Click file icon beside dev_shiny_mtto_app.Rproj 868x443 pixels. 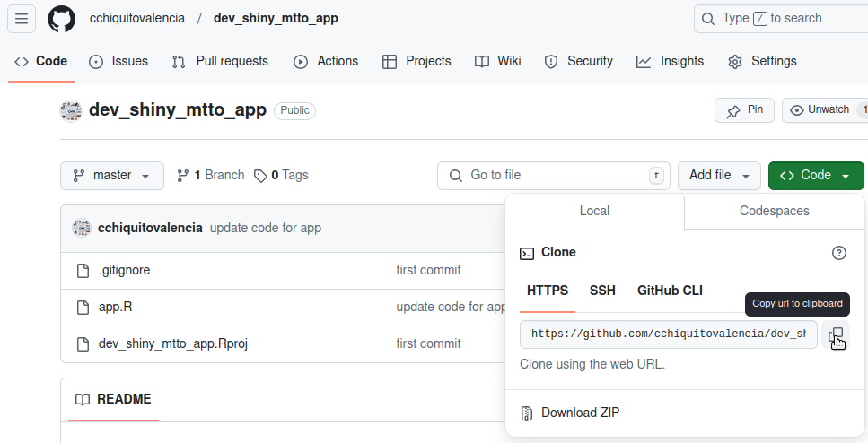(x=83, y=344)
